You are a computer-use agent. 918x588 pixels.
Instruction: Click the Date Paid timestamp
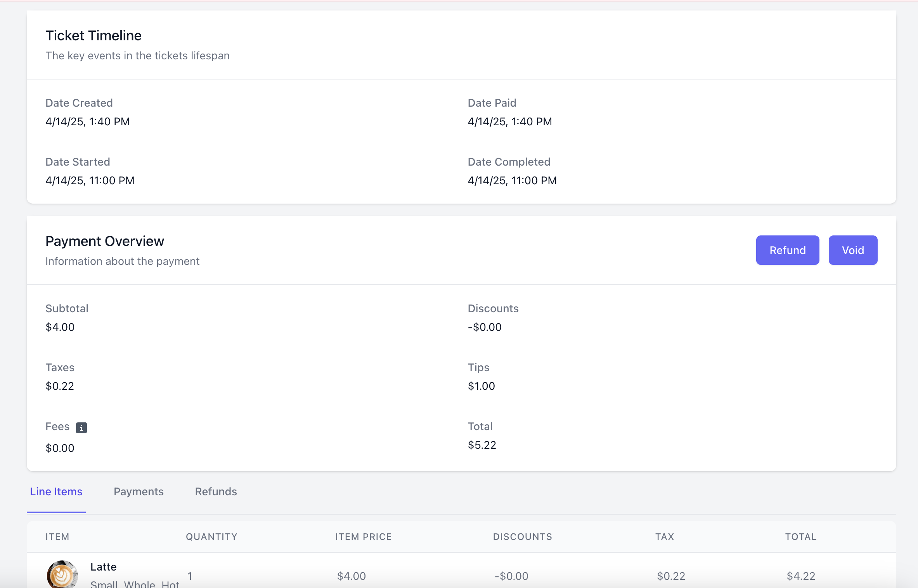(509, 121)
